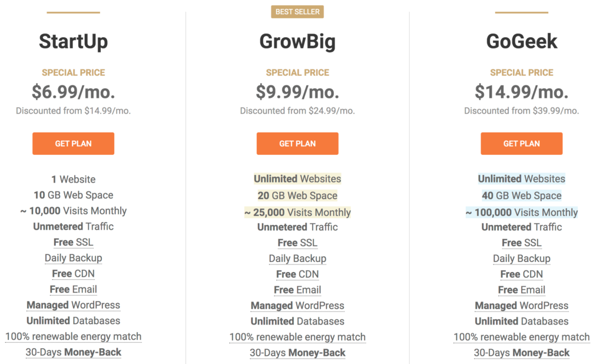Click "20 GB Web Space" feature
The height and width of the screenshot is (364, 603).
pyautogui.click(x=297, y=196)
